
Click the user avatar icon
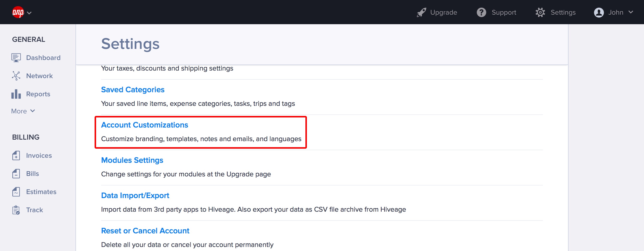click(599, 12)
